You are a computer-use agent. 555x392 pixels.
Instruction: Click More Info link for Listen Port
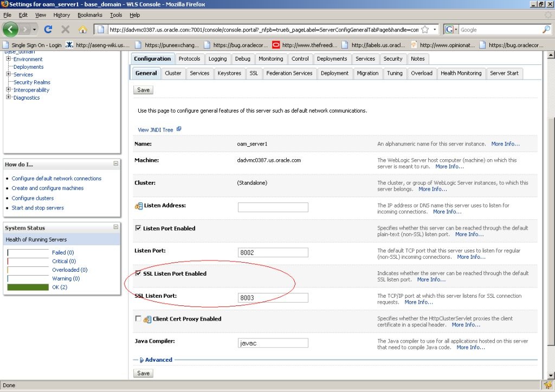tap(471, 257)
